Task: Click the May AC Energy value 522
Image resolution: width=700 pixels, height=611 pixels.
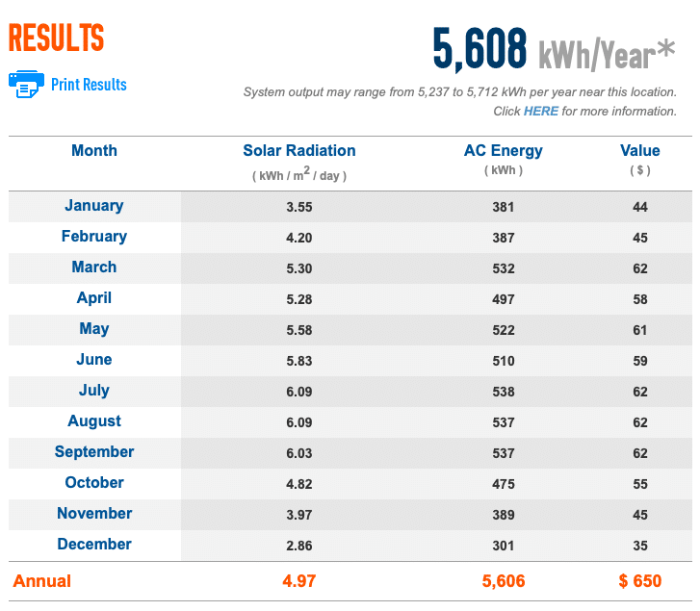Action: [503, 329]
